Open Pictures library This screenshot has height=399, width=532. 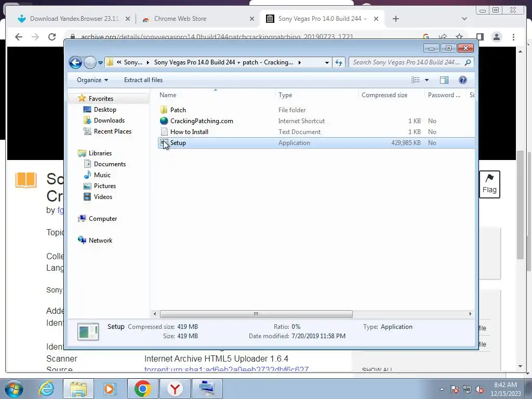pyautogui.click(x=105, y=186)
